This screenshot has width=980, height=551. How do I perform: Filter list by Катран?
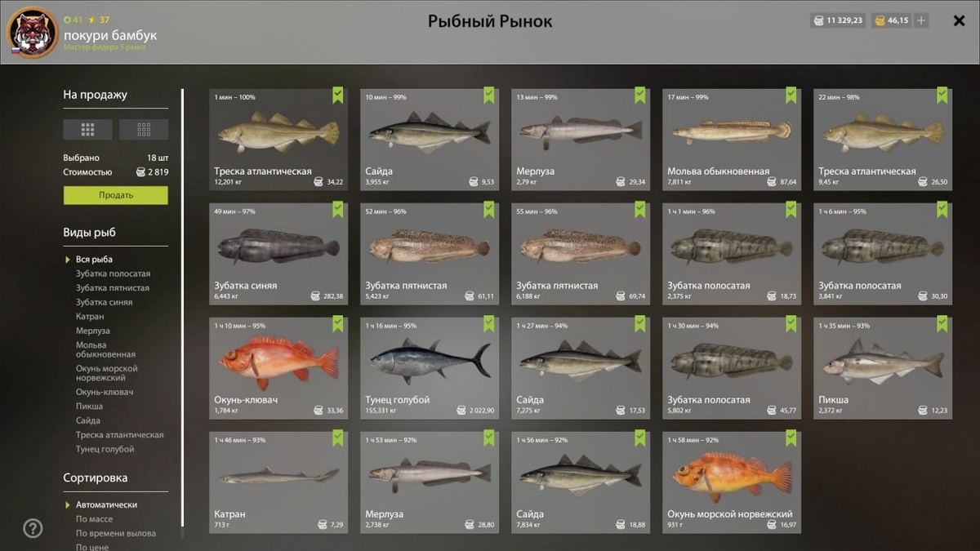tap(90, 316)
